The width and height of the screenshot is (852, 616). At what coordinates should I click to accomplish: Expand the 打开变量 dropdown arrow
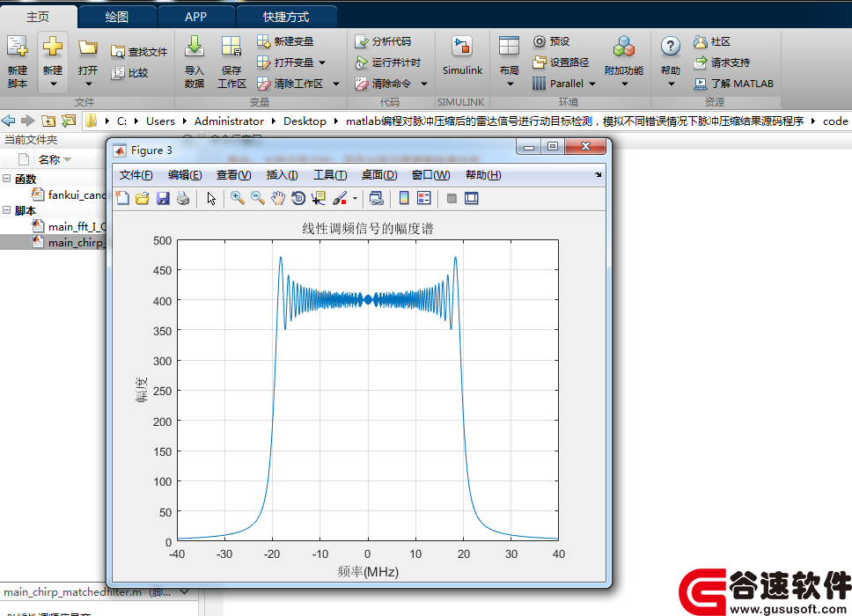click(x=322, y=62)
